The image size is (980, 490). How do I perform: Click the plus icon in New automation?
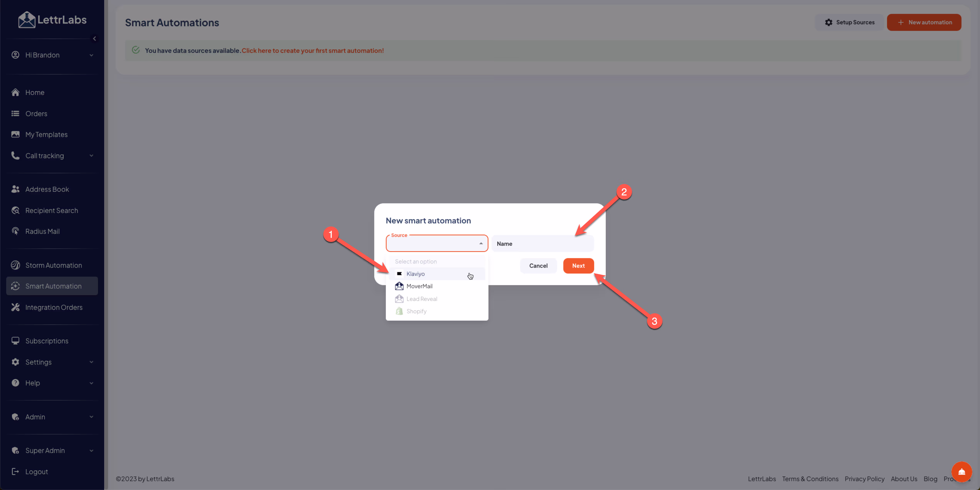pyautogui.click(x=901, y=22)
